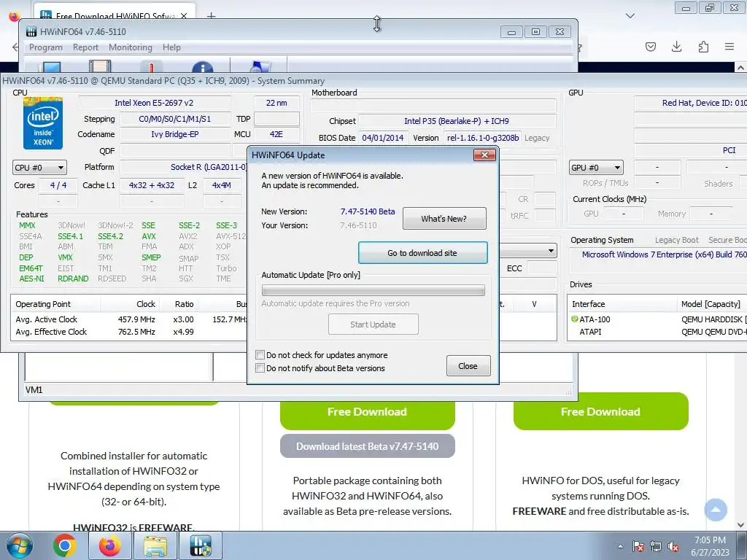The image size is (747, 560).
Task: Enable Do not check for updates anymore
Action: (260, 355)
